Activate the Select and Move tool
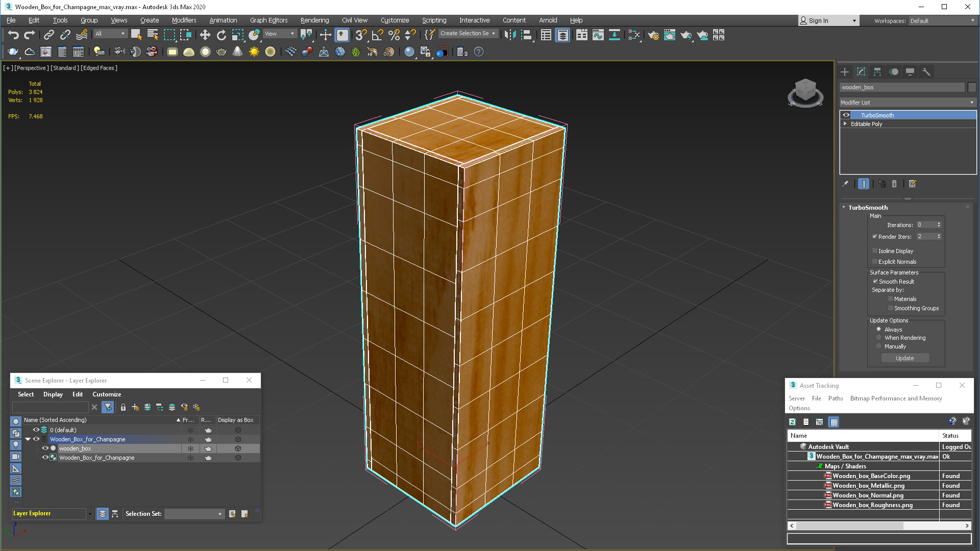 [x=205, y=35]
